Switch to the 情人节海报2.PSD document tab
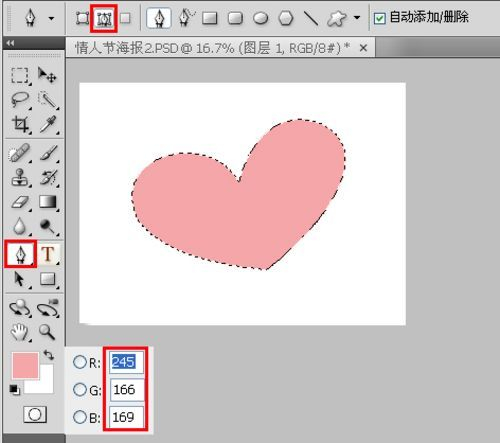Image resolution: width=500 pixels, height=443 pixels. (x=213, y=48)
